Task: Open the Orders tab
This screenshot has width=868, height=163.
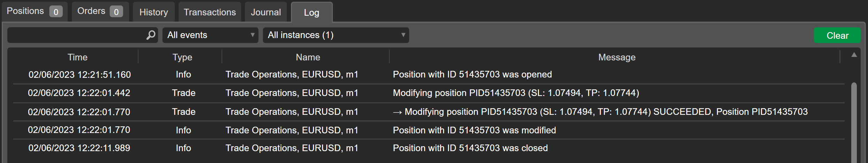Action: coord(100,12)
